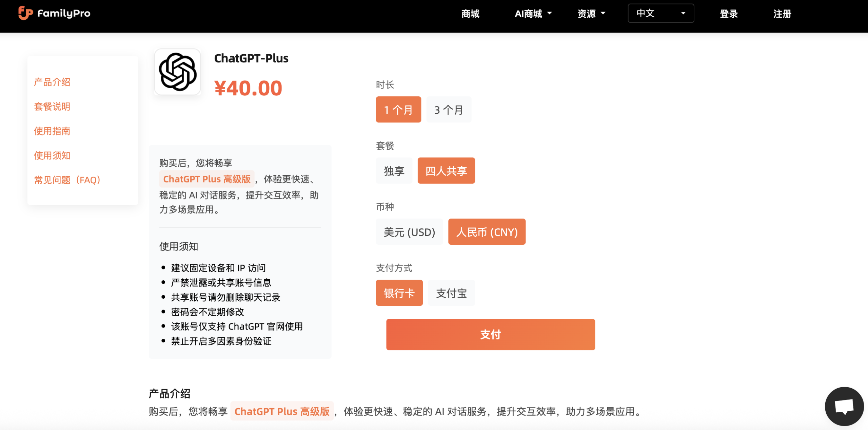
Task: Select 银行卡 payment method
Action: [x=399, y=293]
